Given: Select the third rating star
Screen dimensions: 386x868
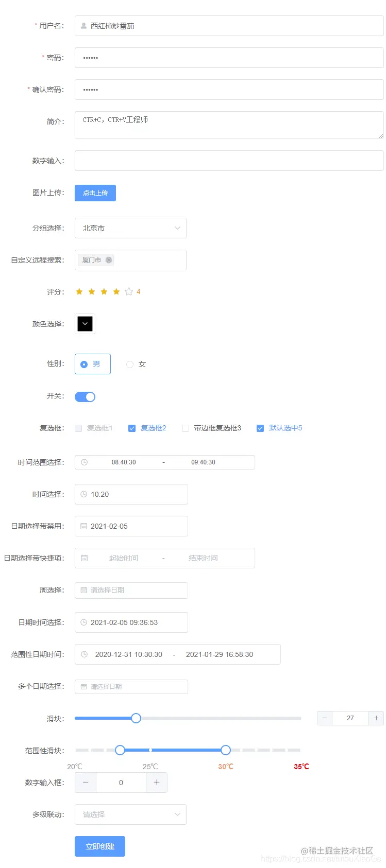Looking at the screenshot, I should coord(104,292).
